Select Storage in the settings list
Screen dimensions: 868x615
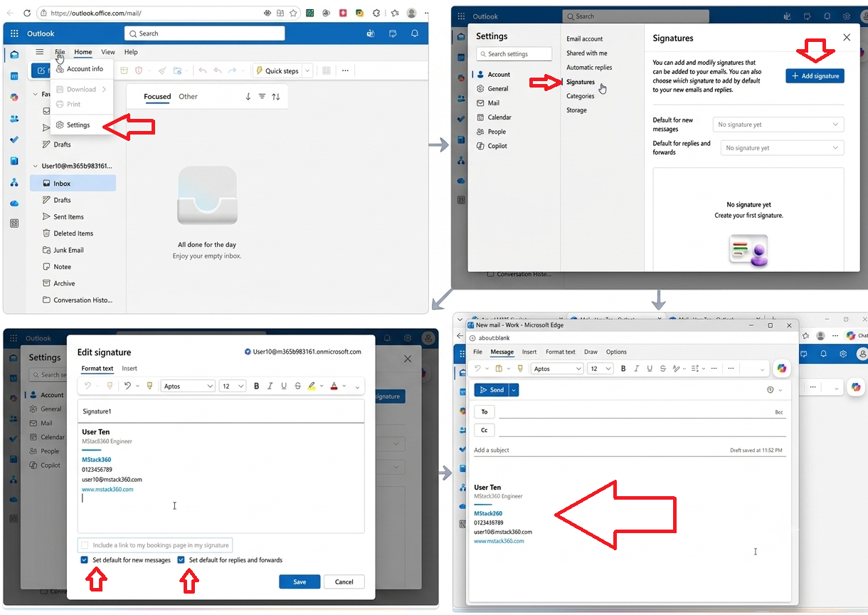[577, 110]
